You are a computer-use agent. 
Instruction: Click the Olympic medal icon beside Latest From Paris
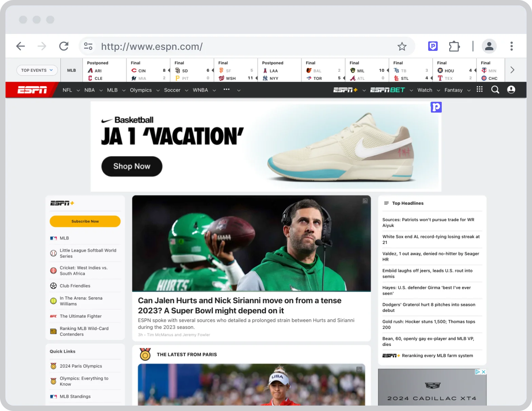point(145,354)
